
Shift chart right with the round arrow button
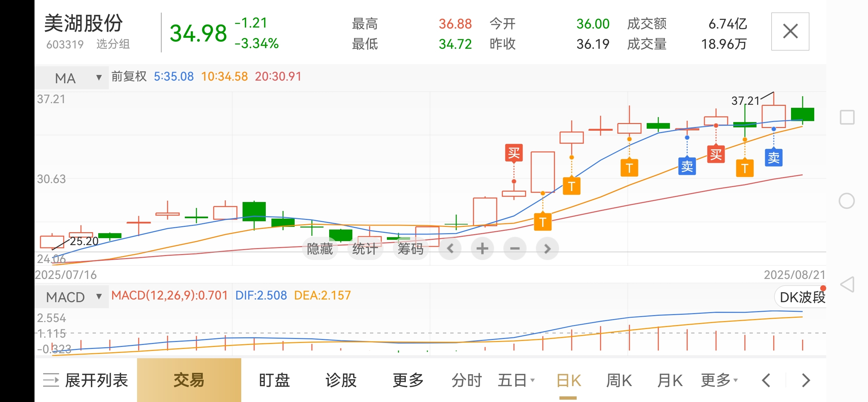click(x=547, y=249)
